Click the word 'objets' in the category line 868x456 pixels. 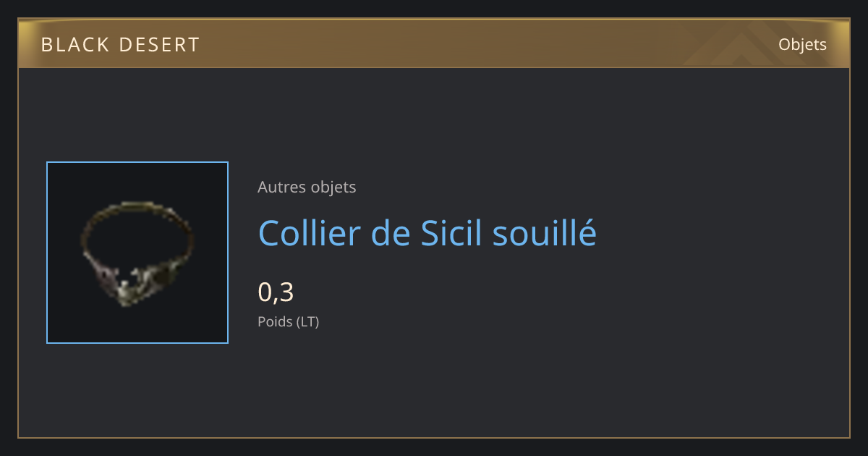click(333, 187)
